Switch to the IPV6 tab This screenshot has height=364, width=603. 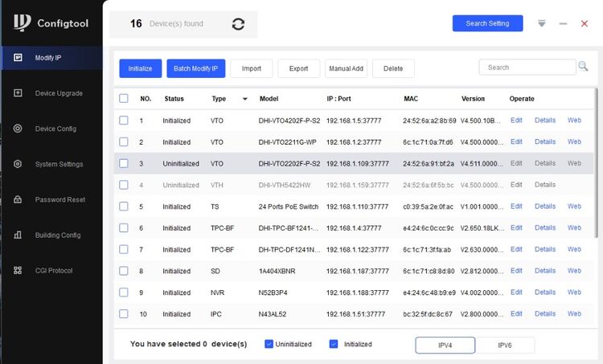pos(505,346)
